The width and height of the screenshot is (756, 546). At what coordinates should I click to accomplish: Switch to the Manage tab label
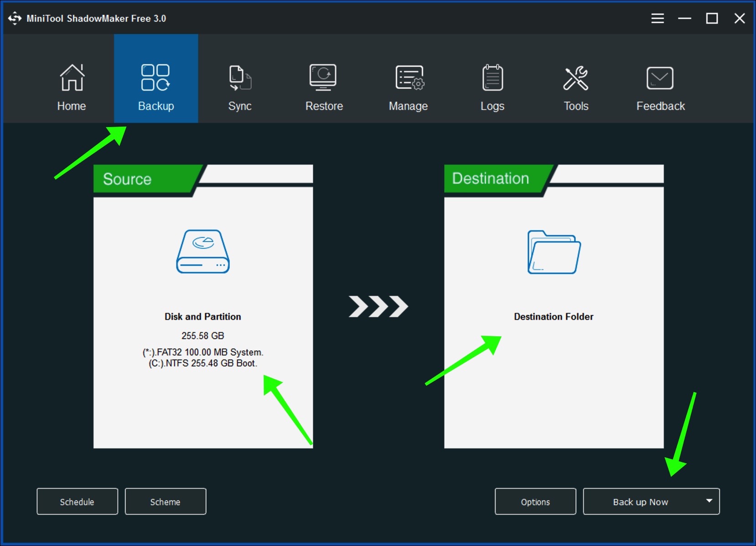pos(408,106)
